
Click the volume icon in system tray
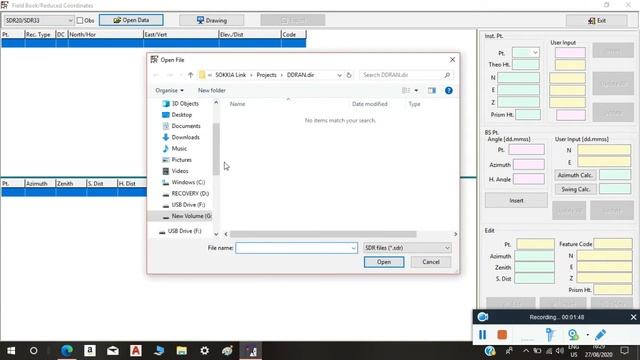(x=560, y=351)
